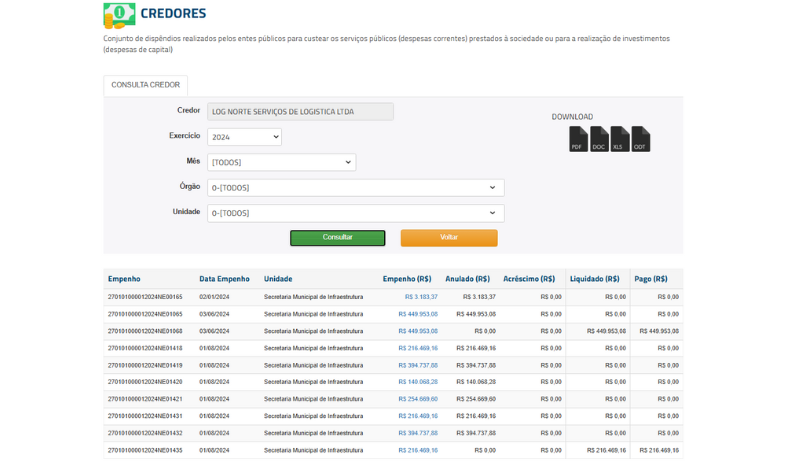Image resolution: width=800 pixels, height=466 pixels.
Task: Download the report as XLS
Action: coord(620,139)
